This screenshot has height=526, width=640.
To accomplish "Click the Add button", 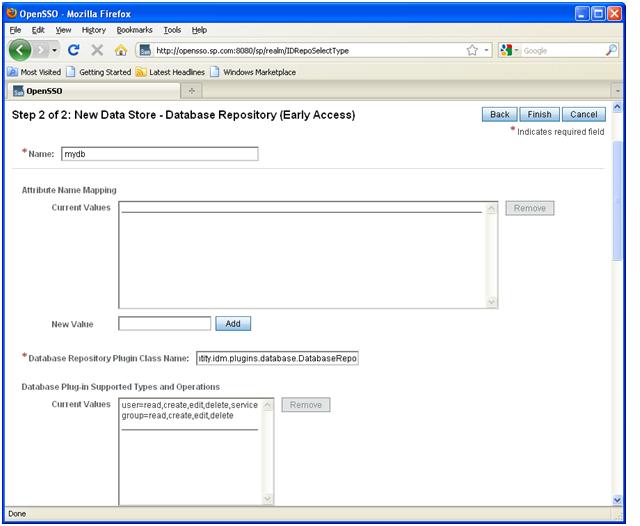I will tap(233, 324).
